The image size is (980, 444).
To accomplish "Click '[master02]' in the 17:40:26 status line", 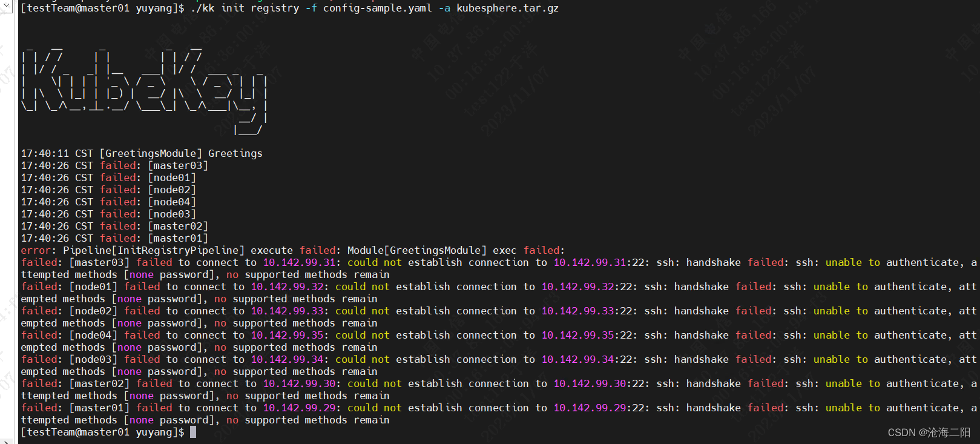I will pyautogui.click(x=178, y=226).
